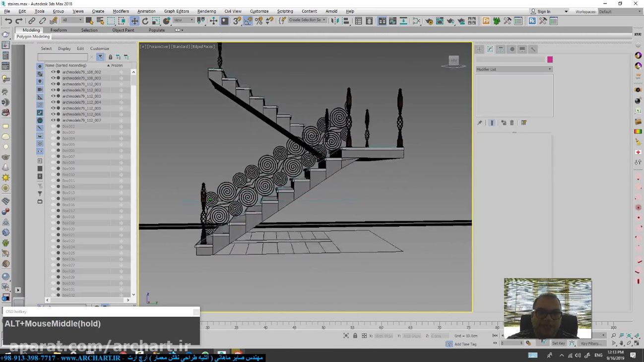Open the Utilities command panel tab

(533, 49)
